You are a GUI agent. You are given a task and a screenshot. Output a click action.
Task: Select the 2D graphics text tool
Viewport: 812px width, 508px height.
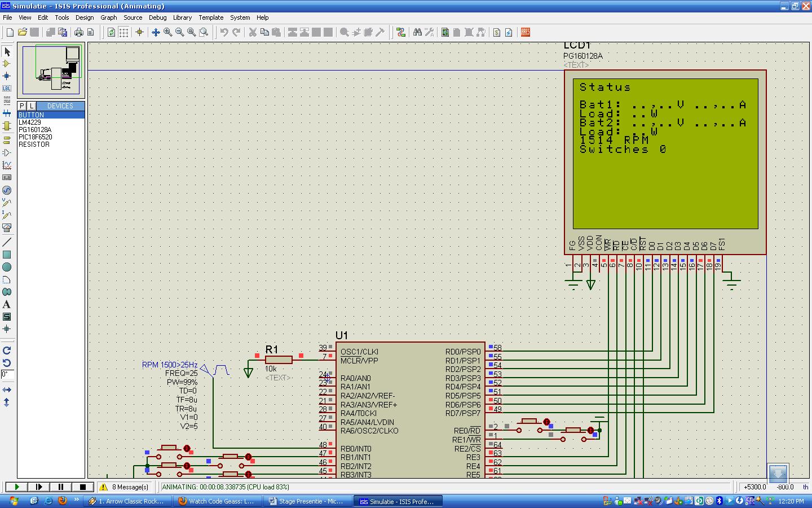click(x=7, y=304)
